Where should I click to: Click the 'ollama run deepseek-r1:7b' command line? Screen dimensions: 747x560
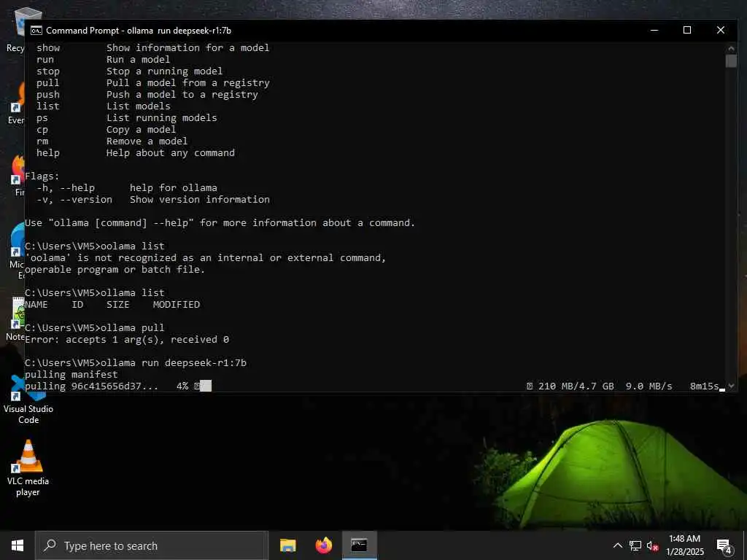(136, 363)
